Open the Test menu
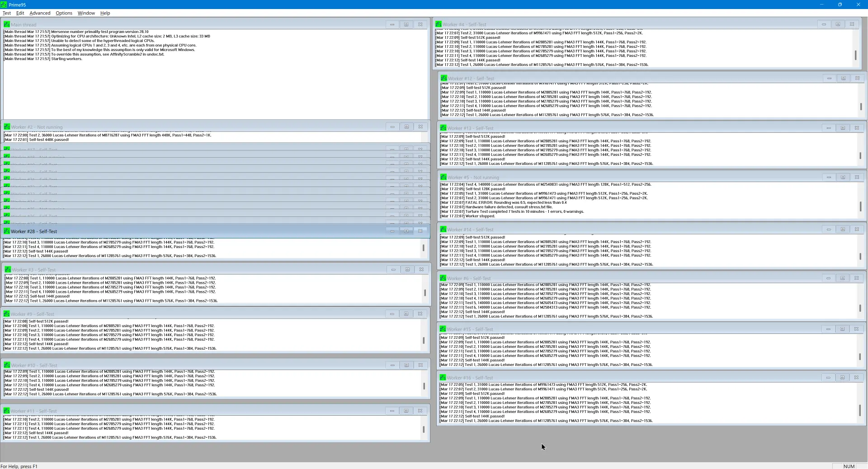Viewport: 868px width, 469px height. coord(7,13)
